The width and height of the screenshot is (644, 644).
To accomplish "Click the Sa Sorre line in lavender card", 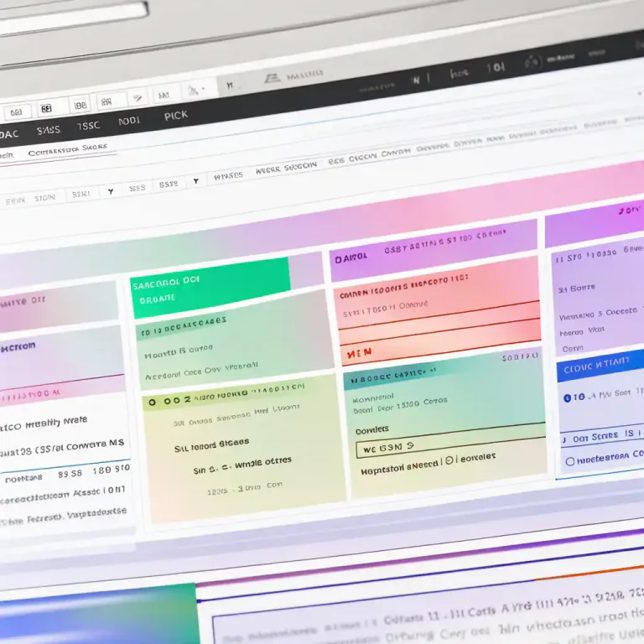I will click(x=576, y=288).
